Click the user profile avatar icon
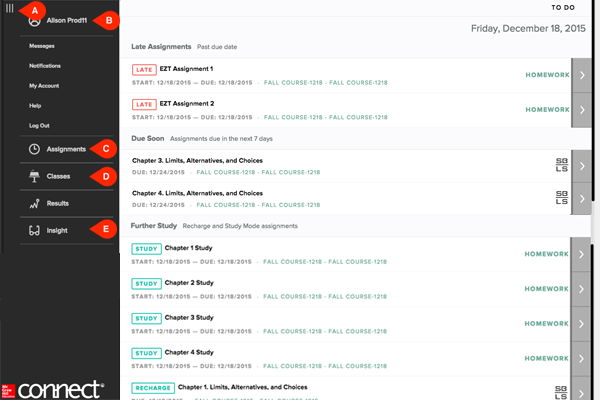 click(x=34, y=20)
